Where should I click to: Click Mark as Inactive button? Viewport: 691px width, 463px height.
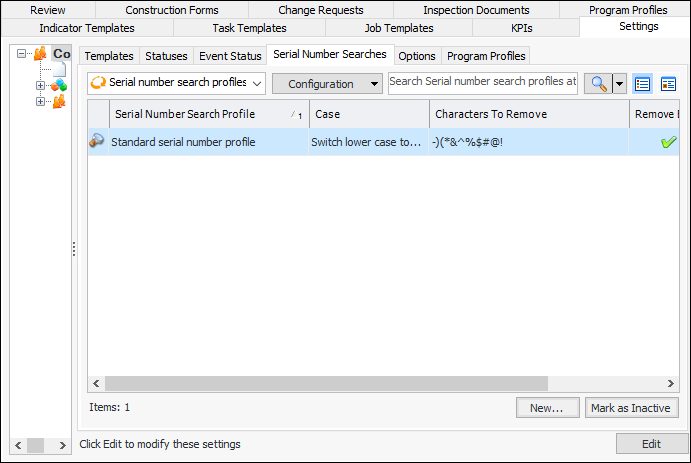[631, 408]
